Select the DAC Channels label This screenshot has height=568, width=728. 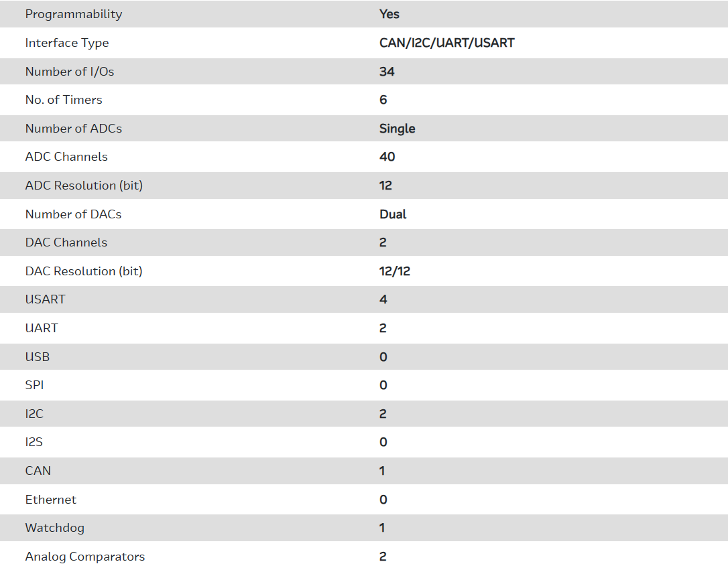coord(66,242)
